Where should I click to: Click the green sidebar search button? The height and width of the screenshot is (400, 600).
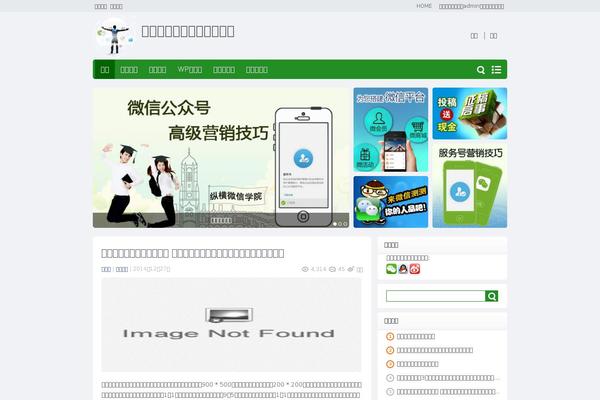coord(492,296)
